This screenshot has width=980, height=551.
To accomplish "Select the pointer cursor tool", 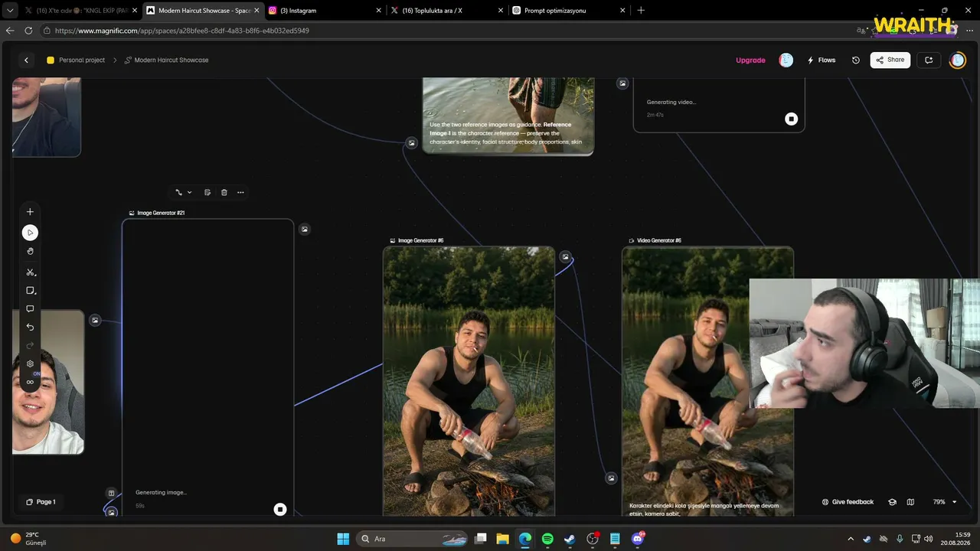I will click(30, 233).
